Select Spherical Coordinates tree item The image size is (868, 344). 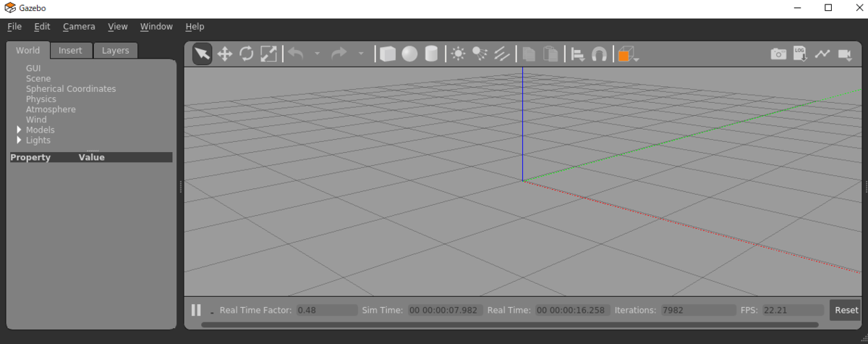tap(71, 88)
